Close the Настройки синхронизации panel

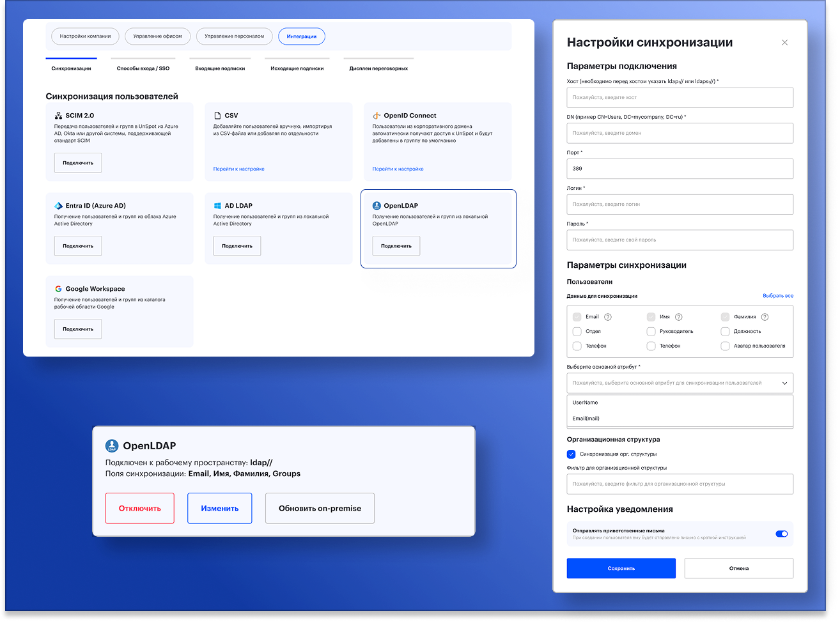785,43
